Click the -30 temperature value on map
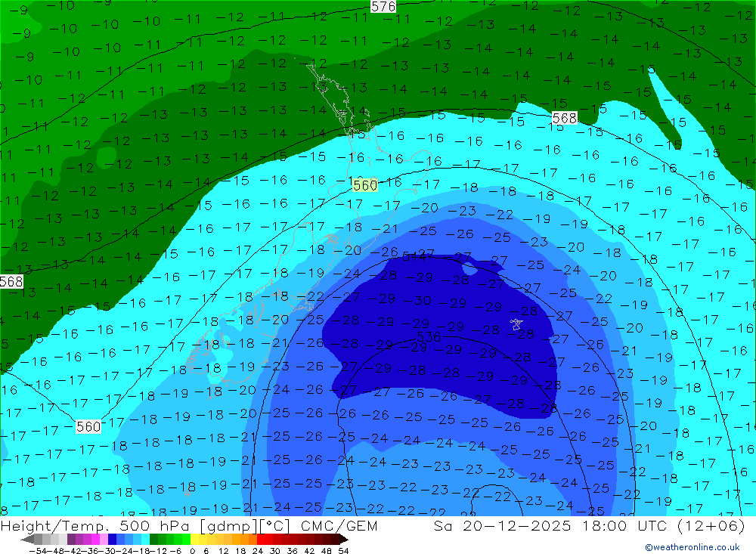The height and width of the screenshot is (554, 756). coord(417,300)
